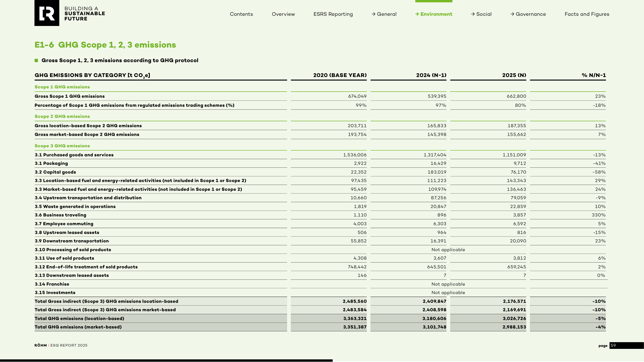The width and height of the screenshot is (644, 362).
Task: Click the page number 59 box
Action: pos(626,346)
